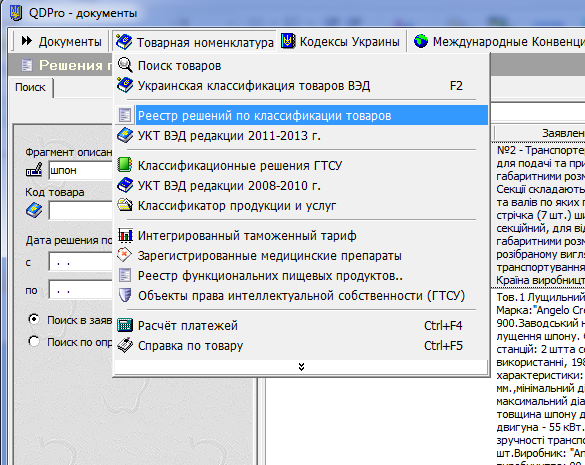The image size is (585, 465).
Task: Click the folder icon of Классификатор продукции
Action: [x=125, y=205]
